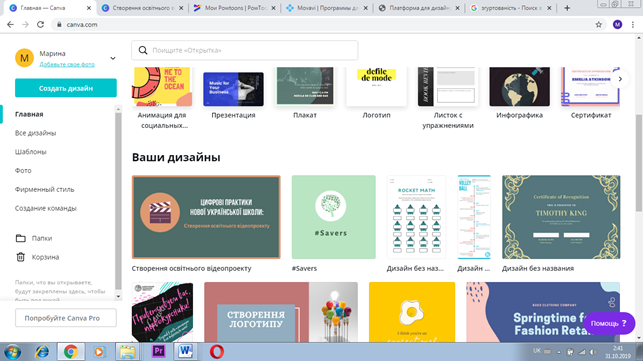The width and height of the screenshot is (643, 361).
Task: Launch Adobe Premiere from the taskbar
Action: (x=158, y=351)
